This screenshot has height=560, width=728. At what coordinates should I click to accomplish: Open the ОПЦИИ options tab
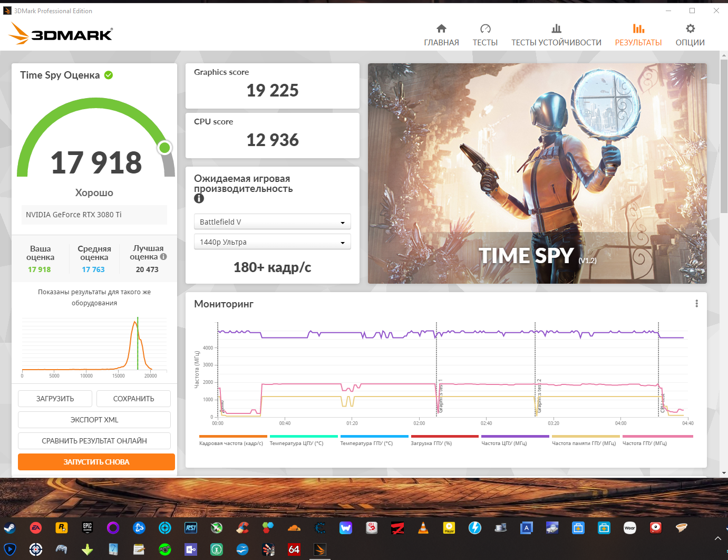(x=690, y=35)
